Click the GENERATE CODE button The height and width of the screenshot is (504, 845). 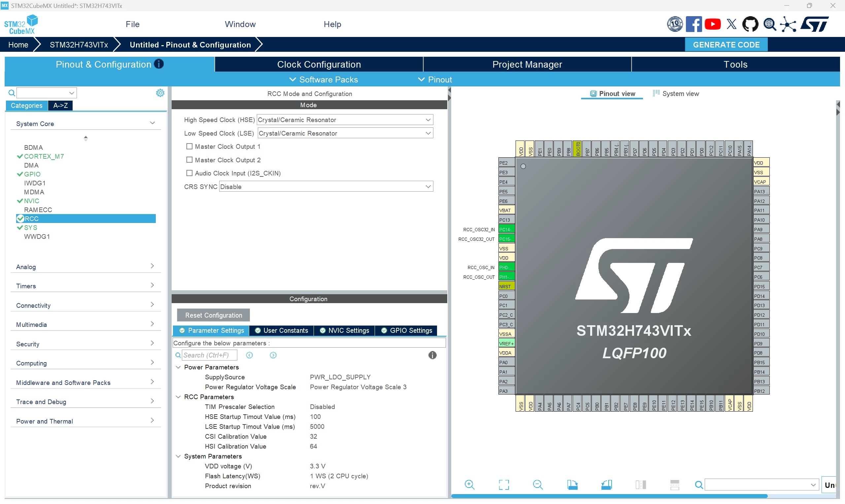click(727, 45)
